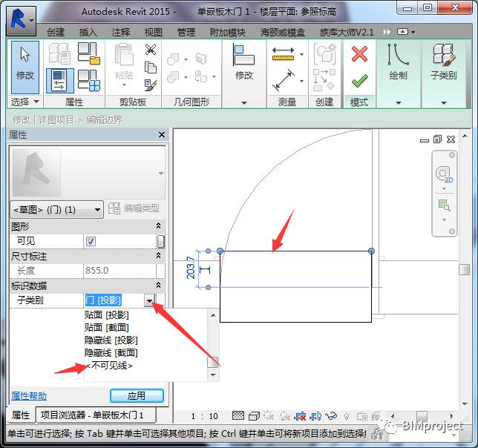Screen dimensions: 478x448
Task: Expand the 绘制 panel dropdown arrow
Action: (398, 103)
